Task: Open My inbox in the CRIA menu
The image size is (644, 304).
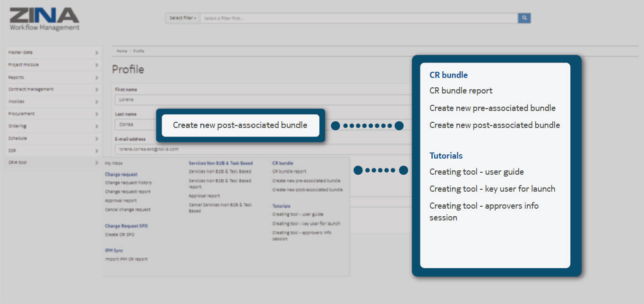Action: pos(113,163)
